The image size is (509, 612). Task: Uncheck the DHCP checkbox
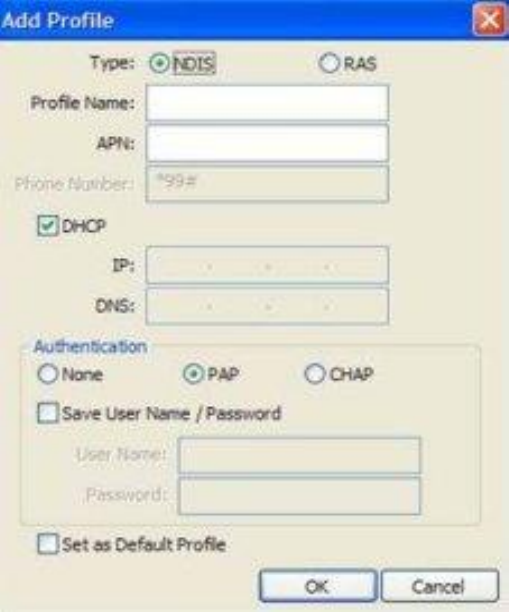pos(48,226)
